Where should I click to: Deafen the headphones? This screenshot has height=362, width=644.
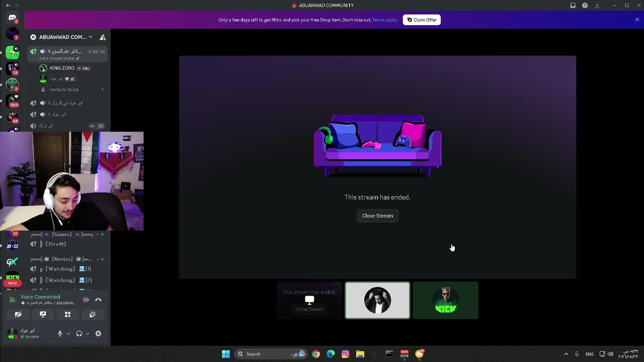[x=79, y=333]
